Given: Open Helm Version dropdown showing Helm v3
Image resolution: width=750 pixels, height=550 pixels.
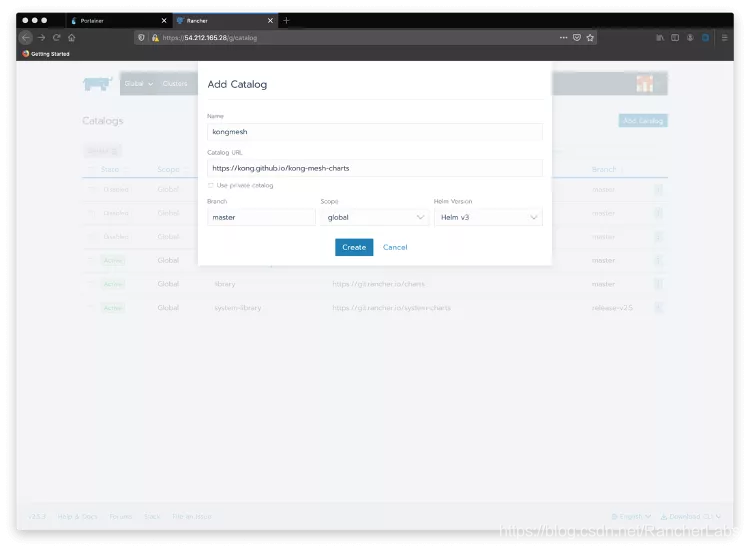Looking at the screenshot, I should click(x=488, y=217).
